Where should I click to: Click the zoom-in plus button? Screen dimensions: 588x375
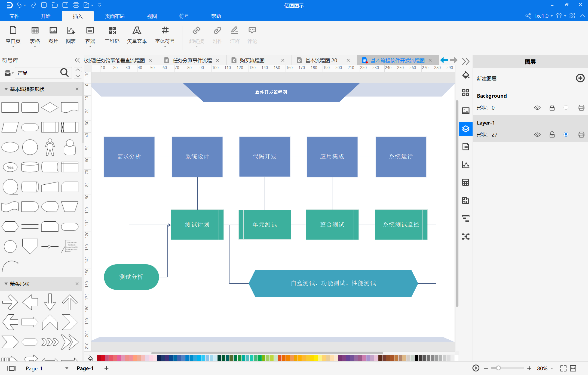pos(529,368)
